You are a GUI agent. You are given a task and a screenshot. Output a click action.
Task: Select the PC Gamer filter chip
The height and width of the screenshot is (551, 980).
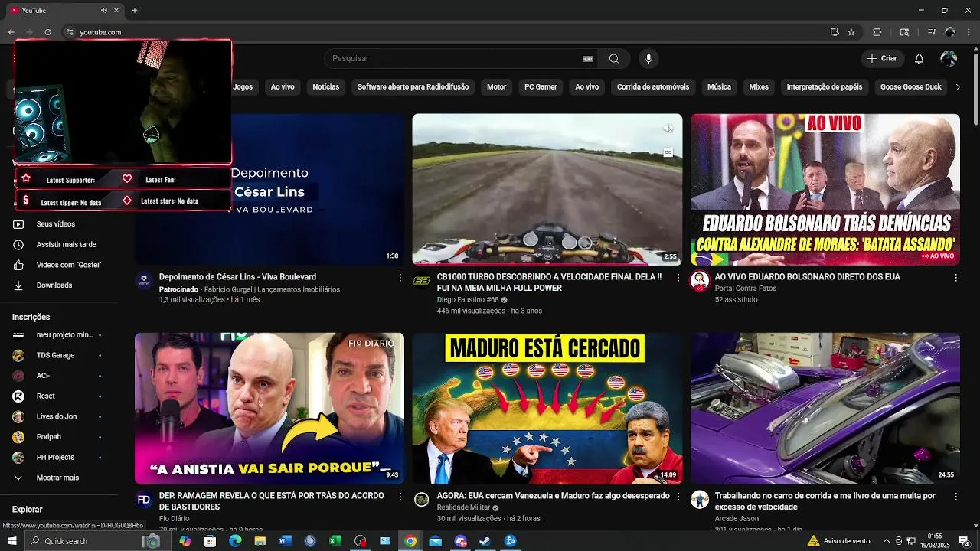coord(541,87)
